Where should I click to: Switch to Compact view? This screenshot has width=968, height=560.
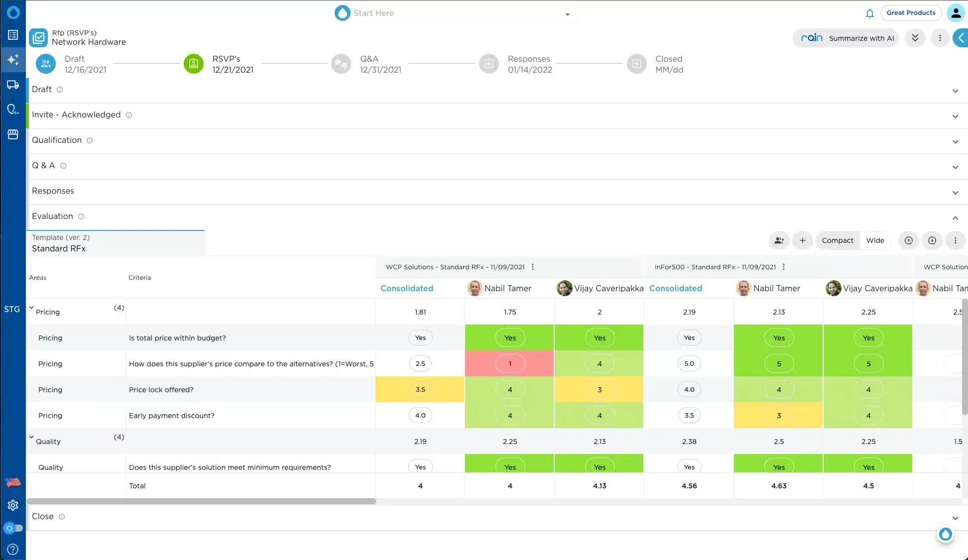[x=837, y=240]
